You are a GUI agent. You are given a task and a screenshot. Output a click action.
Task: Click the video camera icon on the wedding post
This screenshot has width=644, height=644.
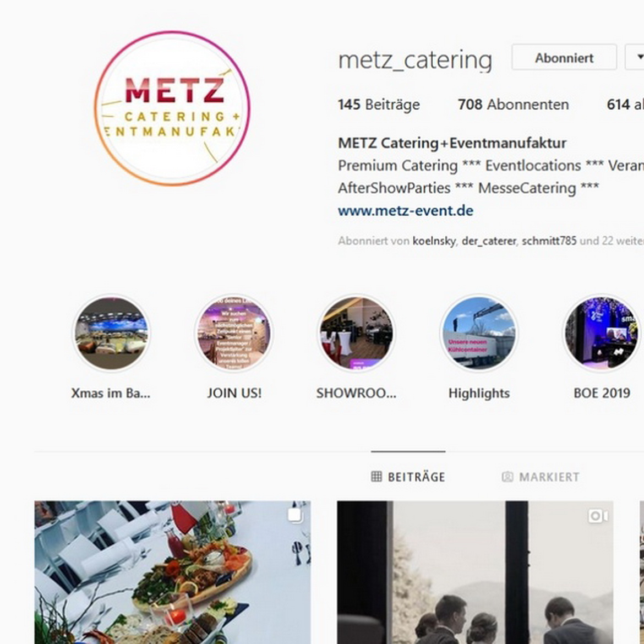click(598, 516)
